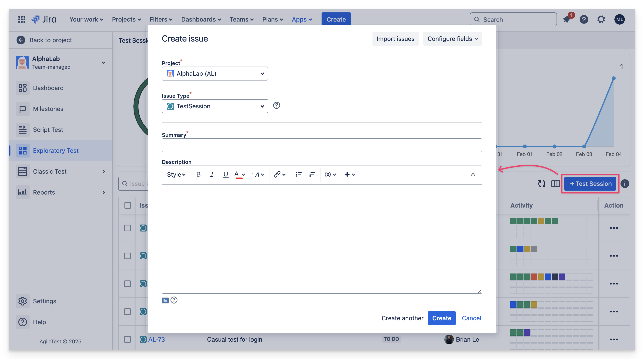Check the select-all checkbox in table header
This screenshot has height=359, width=644.
[127, 205]
